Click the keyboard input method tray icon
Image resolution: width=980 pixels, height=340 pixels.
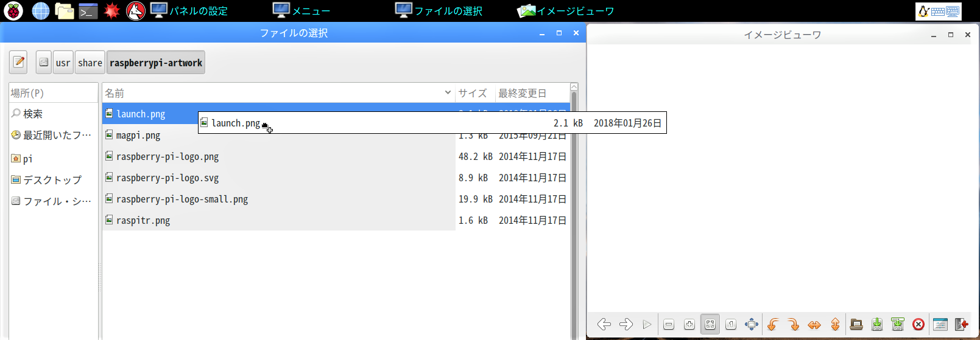coord(939,11)
